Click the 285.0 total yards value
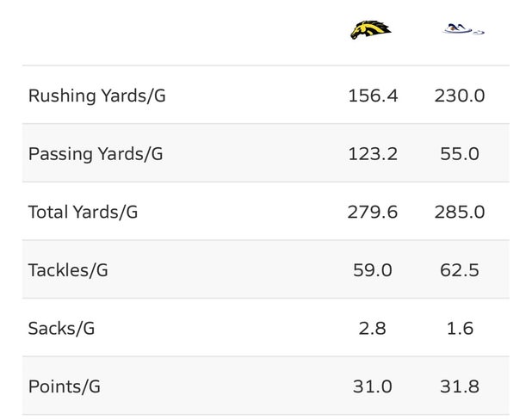The height and width of the screenshot is (420, 532). pos(460,212)
